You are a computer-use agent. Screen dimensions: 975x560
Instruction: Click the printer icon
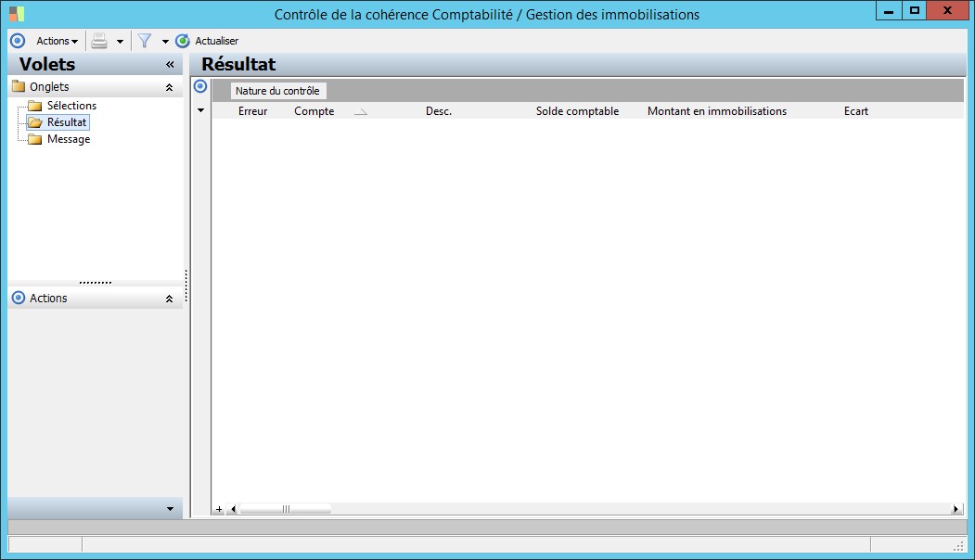tap(99, 41)
